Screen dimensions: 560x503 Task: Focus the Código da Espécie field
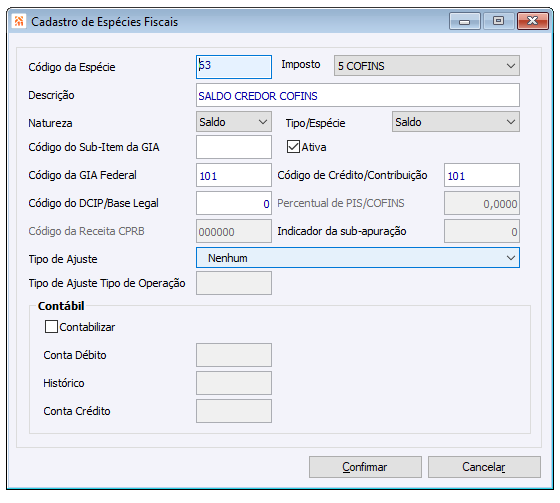(234, 67)
